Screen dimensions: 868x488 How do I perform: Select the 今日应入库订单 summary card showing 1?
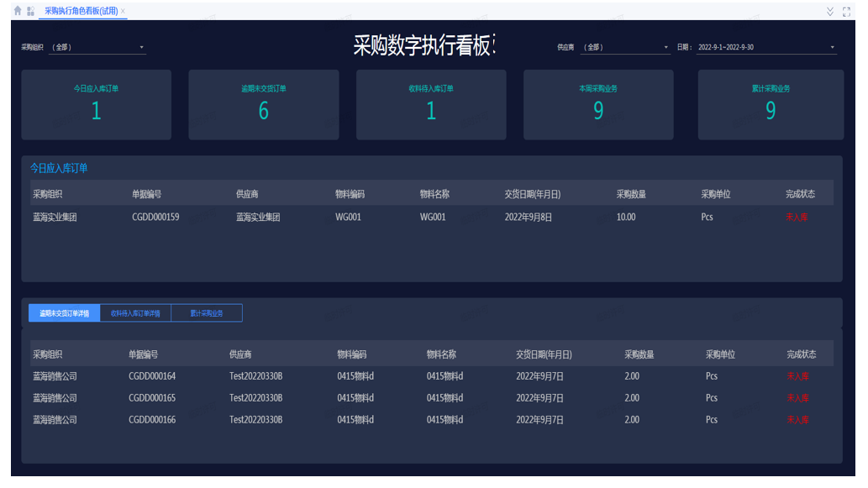(x=96, y=104)
